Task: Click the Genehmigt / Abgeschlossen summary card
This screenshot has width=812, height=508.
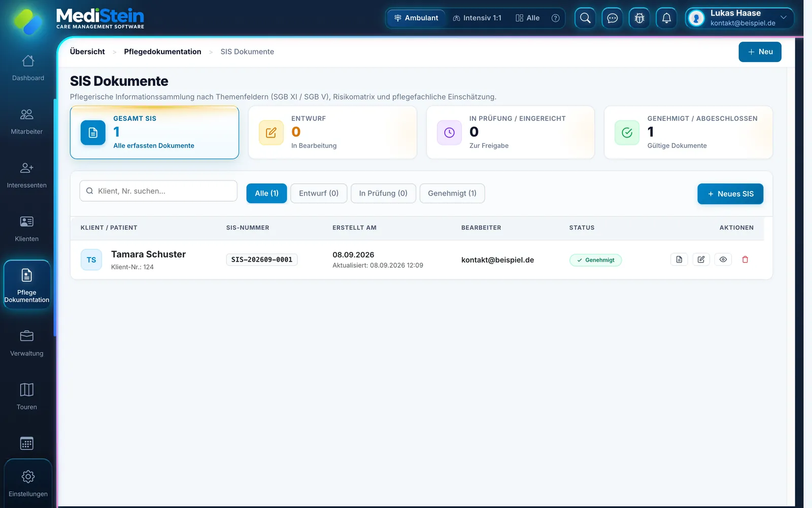Action: [x=688, y=133]
